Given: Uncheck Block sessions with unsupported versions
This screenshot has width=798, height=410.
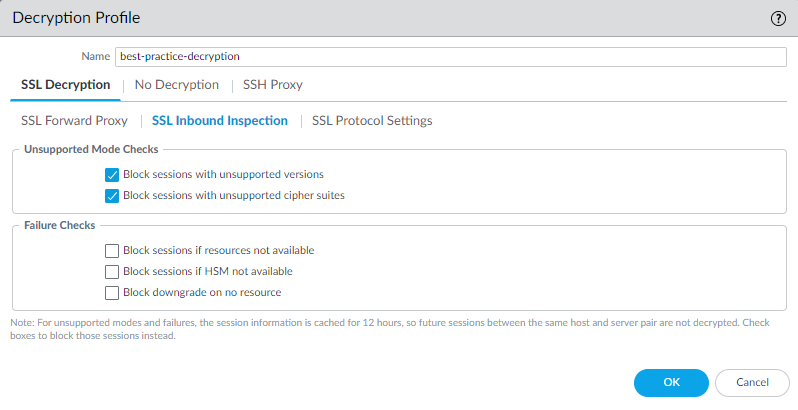Looking at the screenshot, I should point(112,174).
